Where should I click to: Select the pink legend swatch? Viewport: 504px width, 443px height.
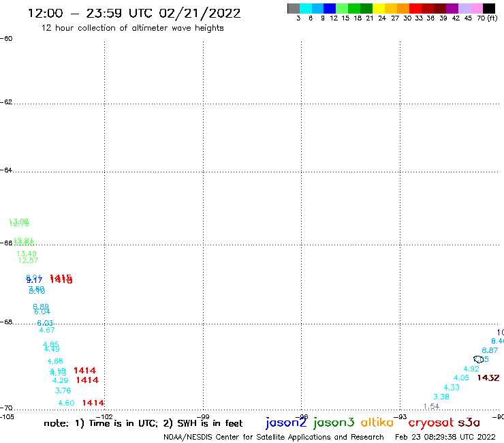tap(476, 8)
